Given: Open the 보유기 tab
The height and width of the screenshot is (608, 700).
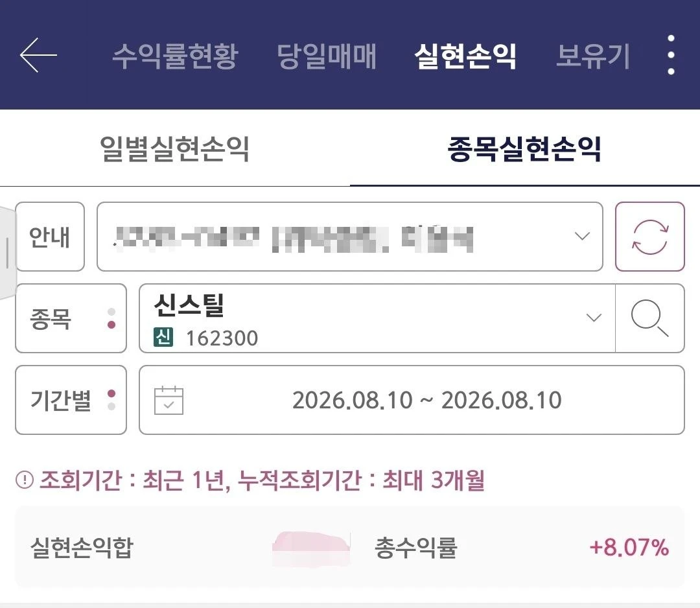Looking at the screenshot, I should [592, 56].
